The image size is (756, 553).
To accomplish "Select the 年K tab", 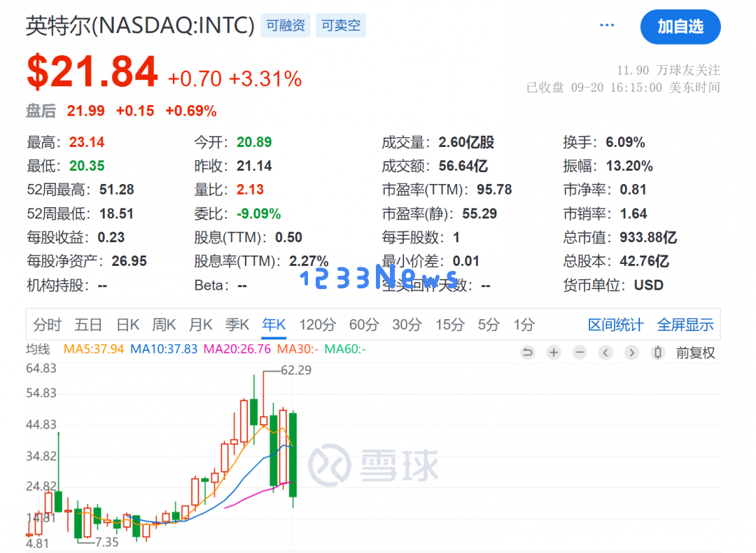I will coord(274,325).
